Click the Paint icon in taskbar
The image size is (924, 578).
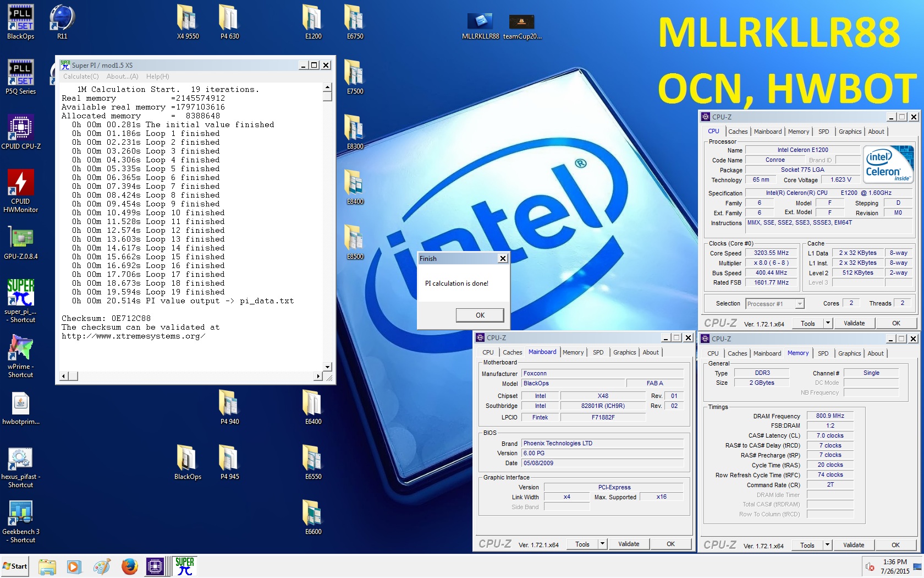pyautogui.click(x=102, y=566)
